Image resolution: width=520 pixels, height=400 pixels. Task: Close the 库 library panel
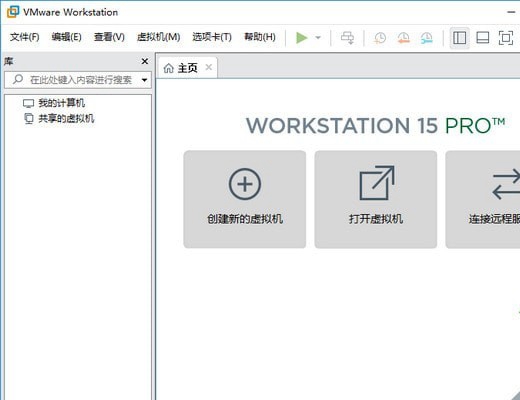pos(145,61)
